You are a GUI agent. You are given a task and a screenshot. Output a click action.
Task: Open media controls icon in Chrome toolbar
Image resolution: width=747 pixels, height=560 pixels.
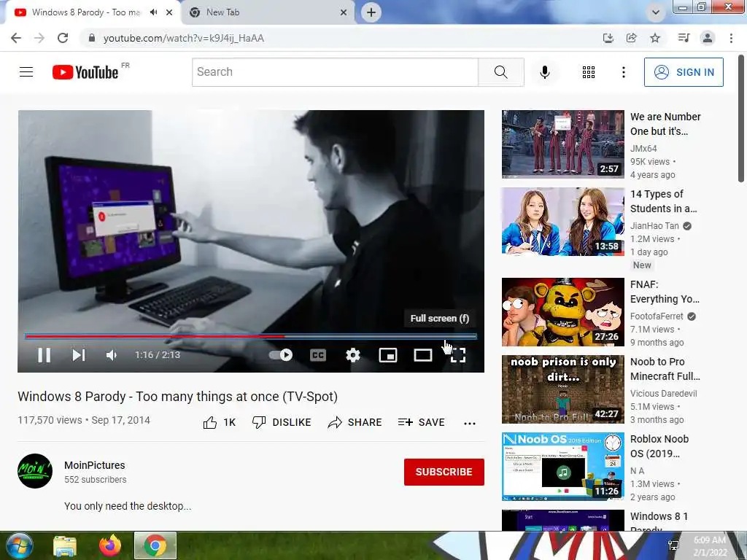[684, 38]
